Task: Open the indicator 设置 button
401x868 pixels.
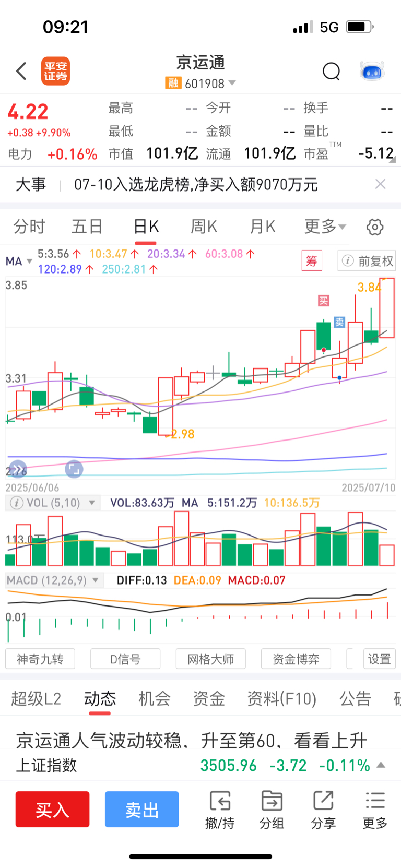Action: (380, 659)
